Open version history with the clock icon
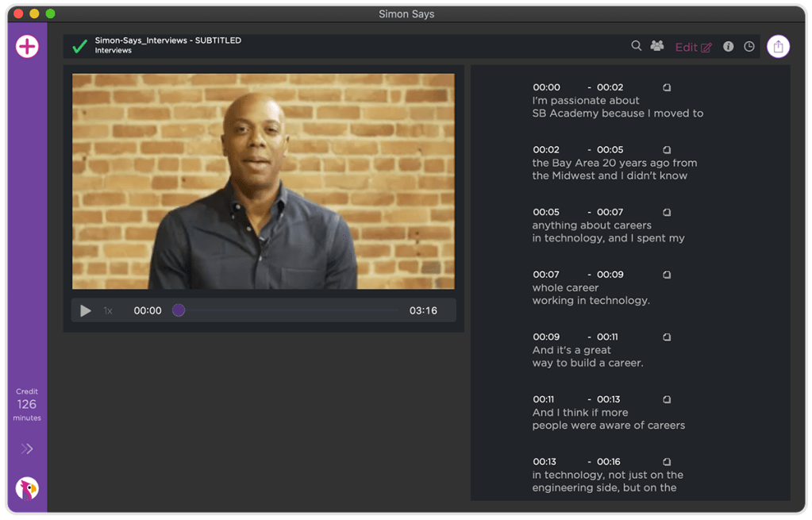This screenshot has height=520, width=812. pos(749,46)
